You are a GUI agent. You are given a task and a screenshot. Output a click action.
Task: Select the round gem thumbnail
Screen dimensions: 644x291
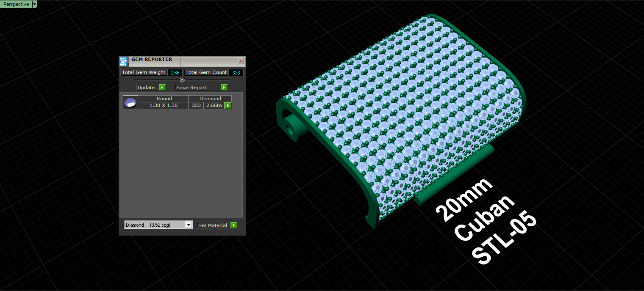point(130,102)
